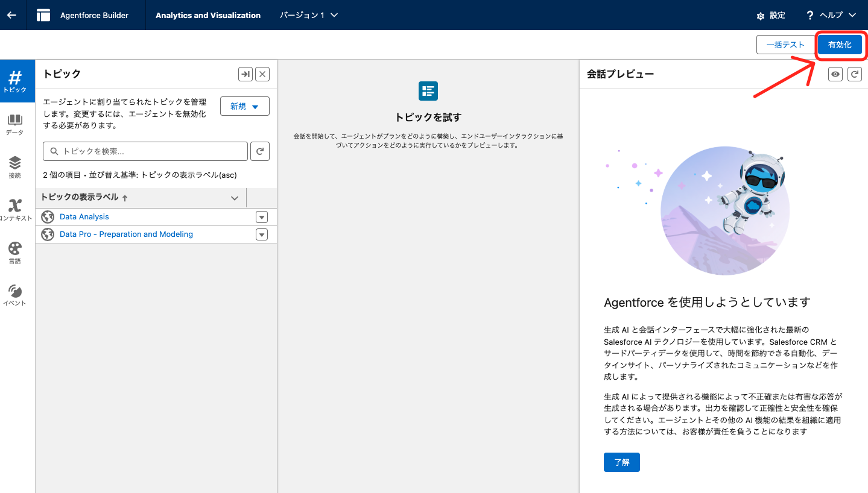Open the イベント sidebar tab
868x493 pixels.
[x=15, y=295]
